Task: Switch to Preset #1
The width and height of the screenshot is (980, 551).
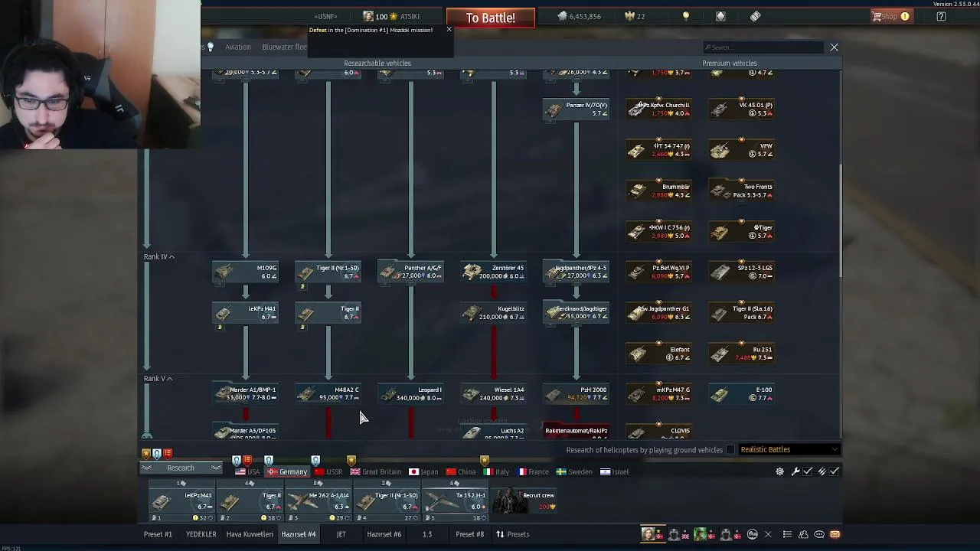Action: coord(158,534)
